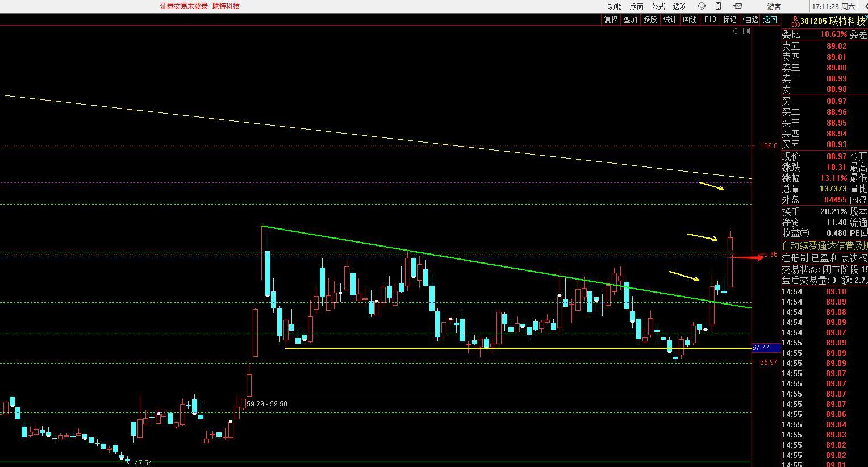Click the mobile phone icon in top bar
This screenshot has width=868, height=467.
click(x=719, y=6)
